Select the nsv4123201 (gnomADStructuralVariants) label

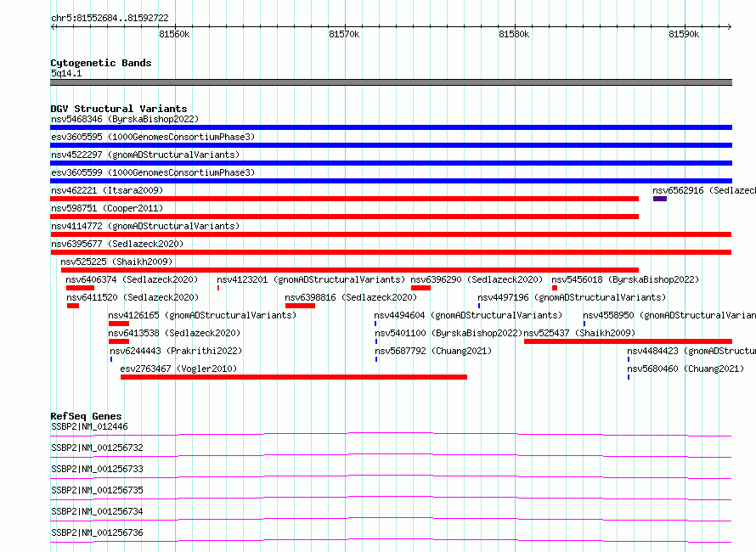(x=311, y=279)
